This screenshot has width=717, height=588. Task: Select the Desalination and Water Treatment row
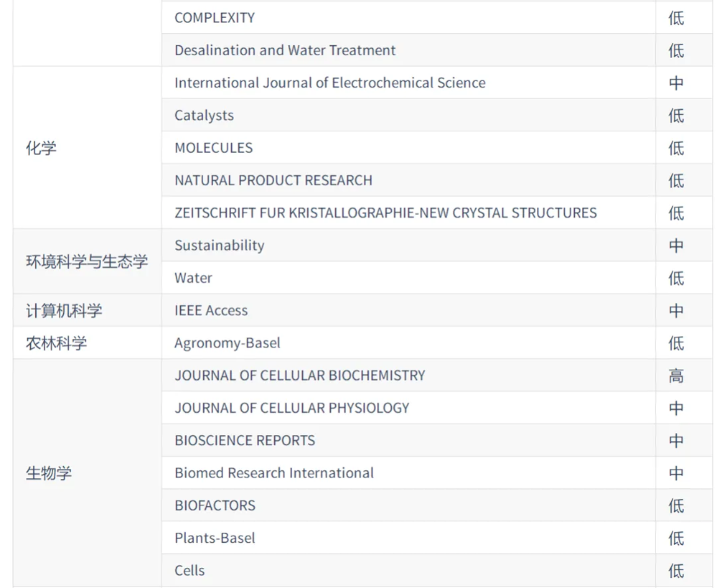click(285, 50)
